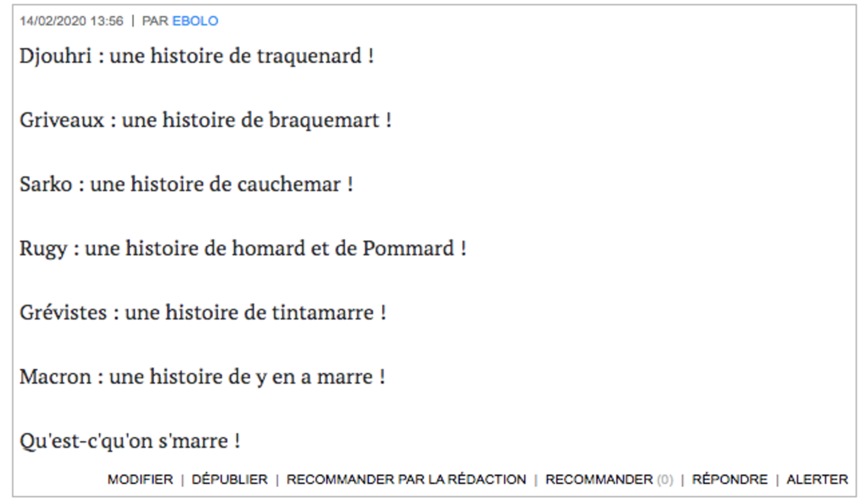Click the name "Sarko"
Viewport: 865px width, 504px height.
pos(46,184)
